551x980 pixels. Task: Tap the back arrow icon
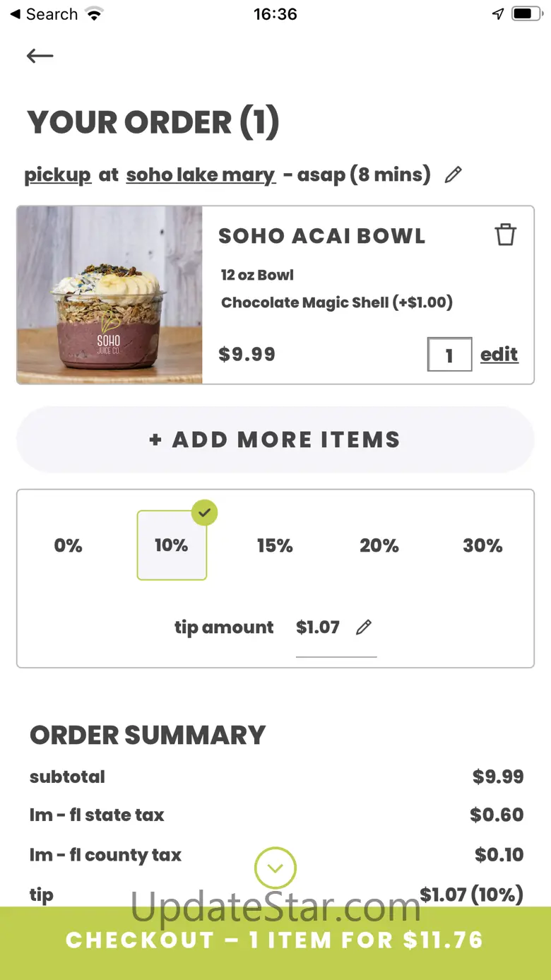click(x=40, y=56)
